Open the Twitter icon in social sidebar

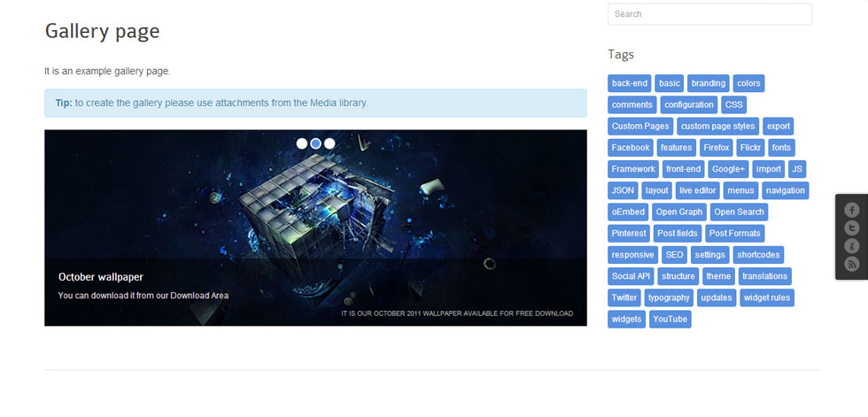tap(851, 228)
